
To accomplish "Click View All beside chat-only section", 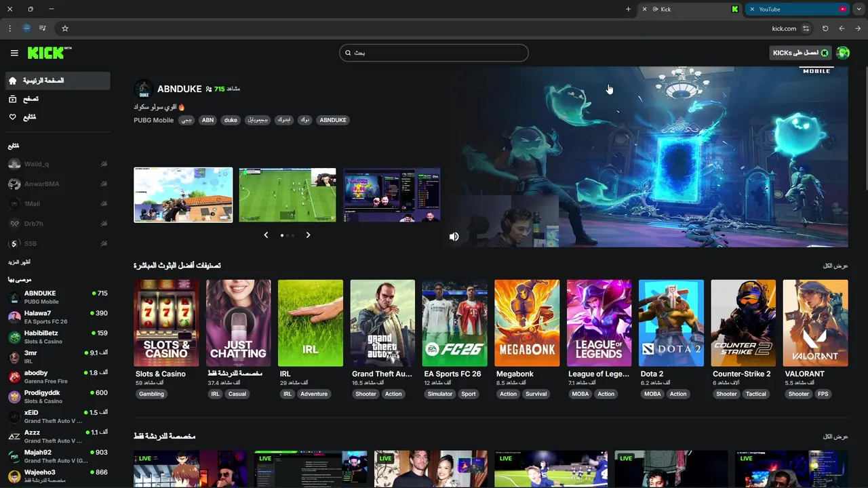I will (835, 436).
